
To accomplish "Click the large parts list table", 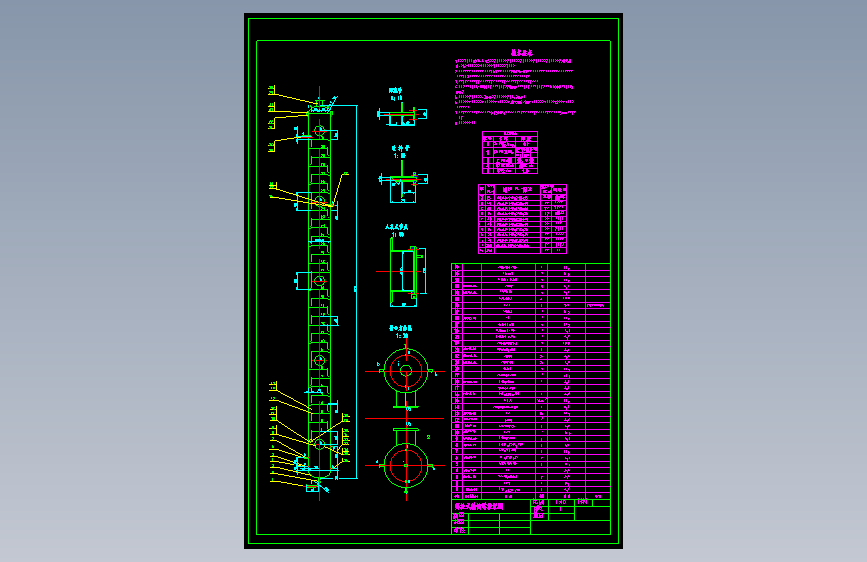I will tap(531, 382).
